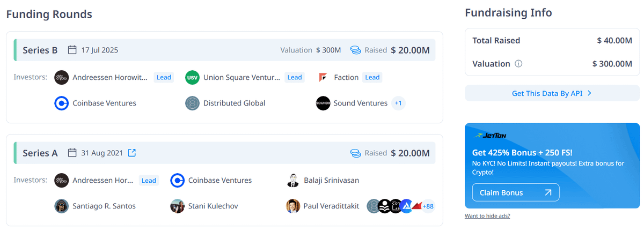Image resolution: width=644 pixels, height=231 pixels.
Task: Click the Valuation $ 300M text in Series B
Action: [311, 50]
